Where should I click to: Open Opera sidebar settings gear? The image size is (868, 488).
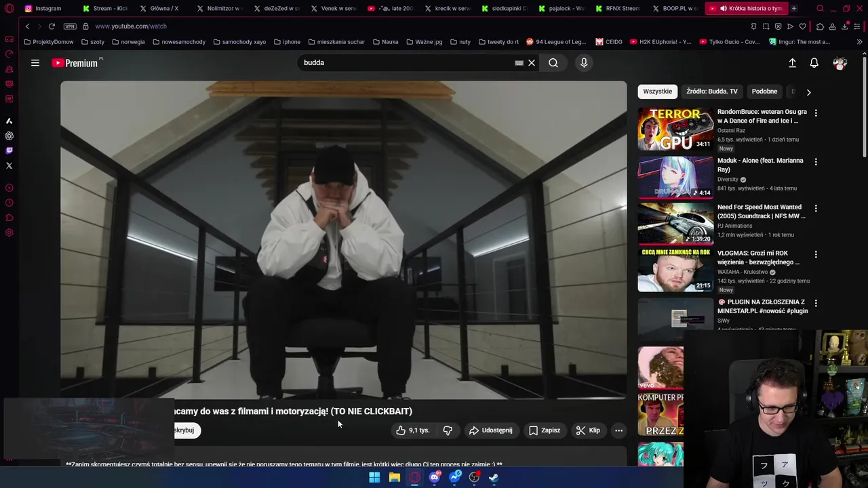(9, 232)
